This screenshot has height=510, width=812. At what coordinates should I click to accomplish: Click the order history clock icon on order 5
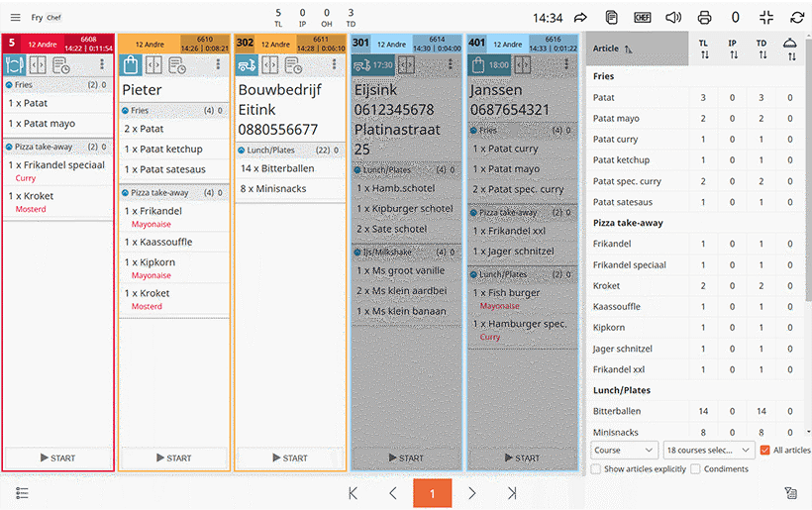pyautogui.click(x=61, y=65)
